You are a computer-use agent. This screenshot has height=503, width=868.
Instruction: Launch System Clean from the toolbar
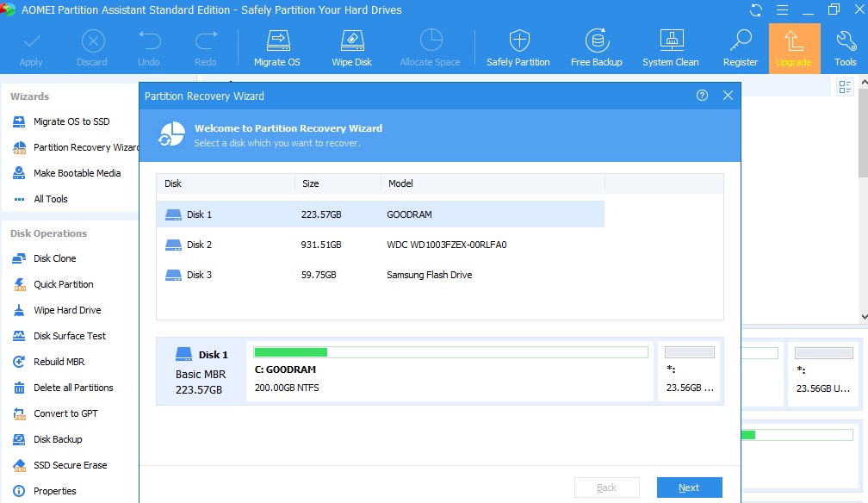click(x=670, y=48)
